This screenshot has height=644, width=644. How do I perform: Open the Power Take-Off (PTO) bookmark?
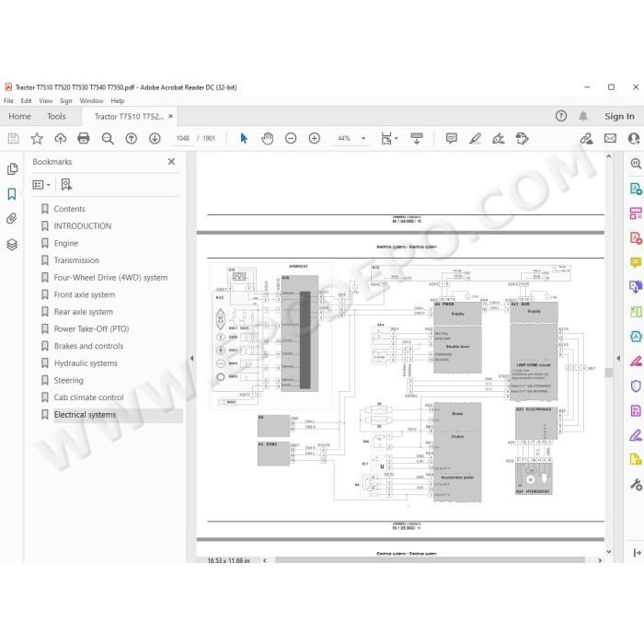click(92, 328)
